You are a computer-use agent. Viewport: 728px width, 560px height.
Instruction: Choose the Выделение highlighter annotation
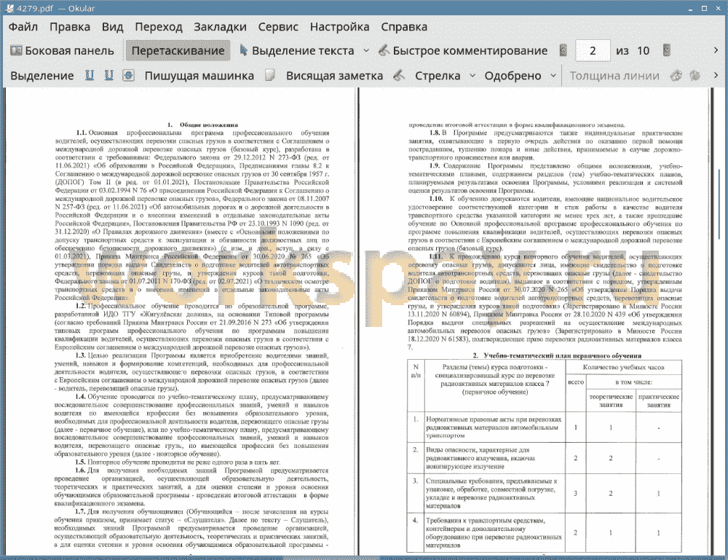click(x=41, y=76)
